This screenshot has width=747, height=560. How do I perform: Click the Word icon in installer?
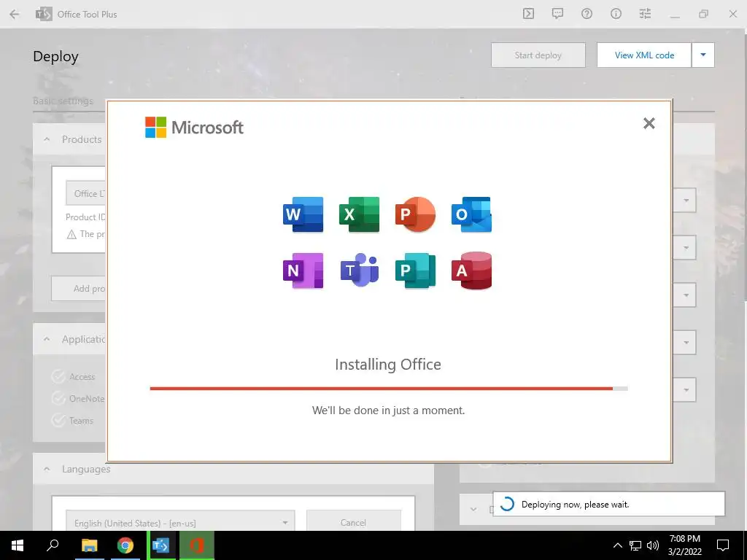[x=303, y=214]
